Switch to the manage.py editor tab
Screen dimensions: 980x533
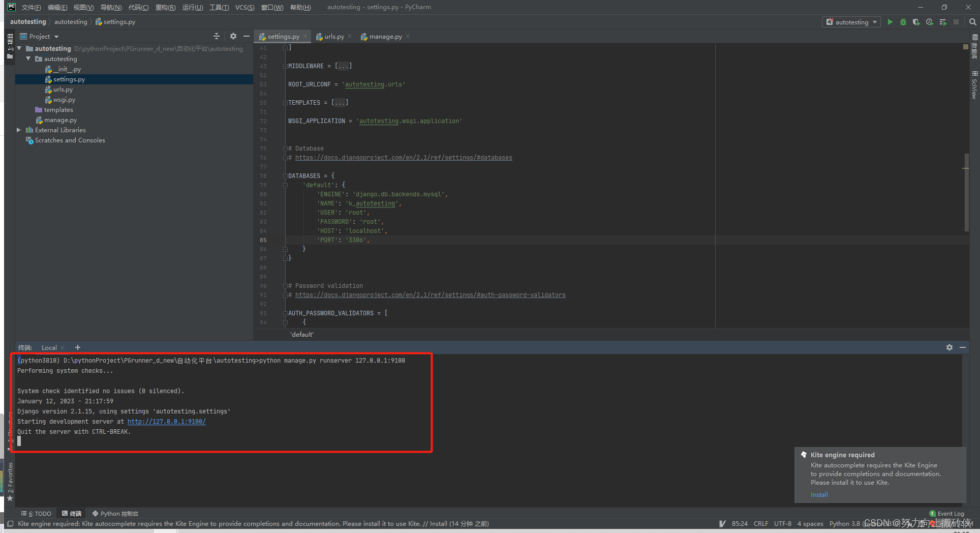coord(385,37)
